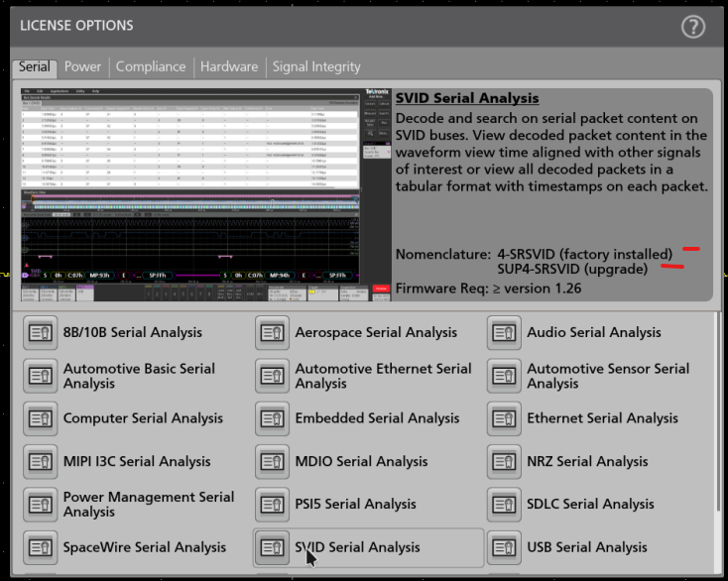Click the LICENSE OPTIONS title text
728x581 pixels.
(76, 26)
